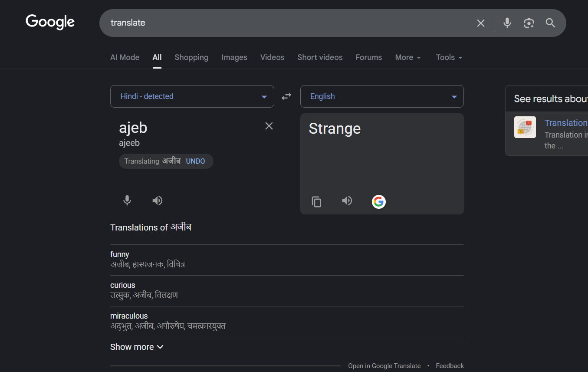Start voice search from search bar
The height and width of the screenshot is (372, 588).
pos(507,23)
